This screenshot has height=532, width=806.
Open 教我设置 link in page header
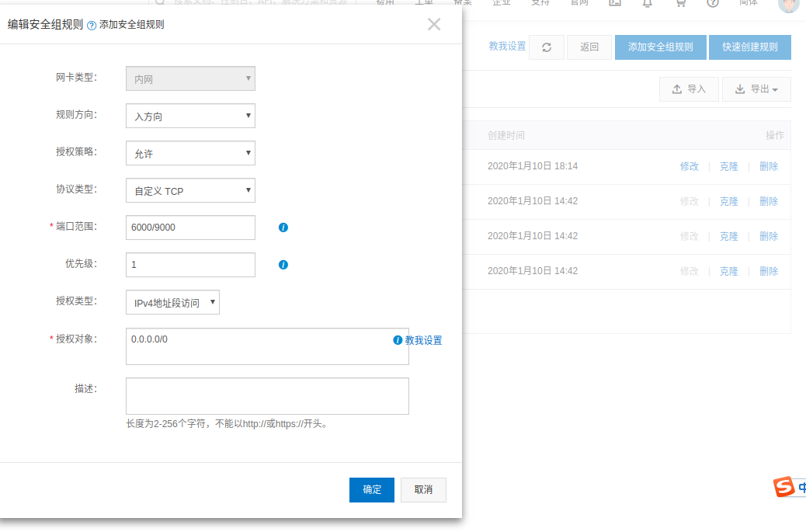click(507, 47)
